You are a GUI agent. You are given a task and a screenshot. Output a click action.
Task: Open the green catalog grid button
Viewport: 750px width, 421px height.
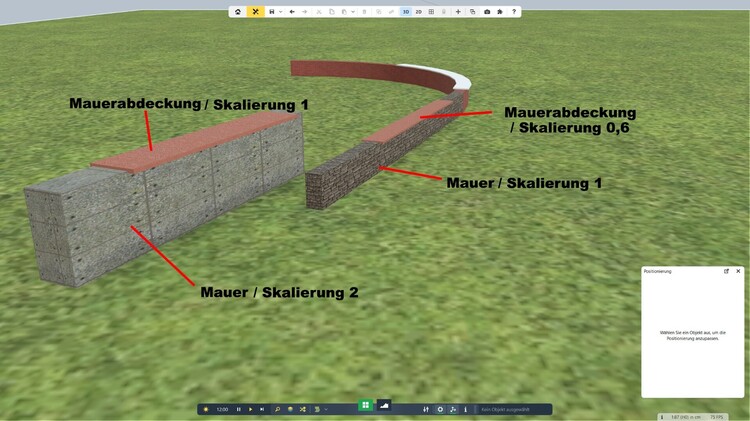click(x=365, y=405)
